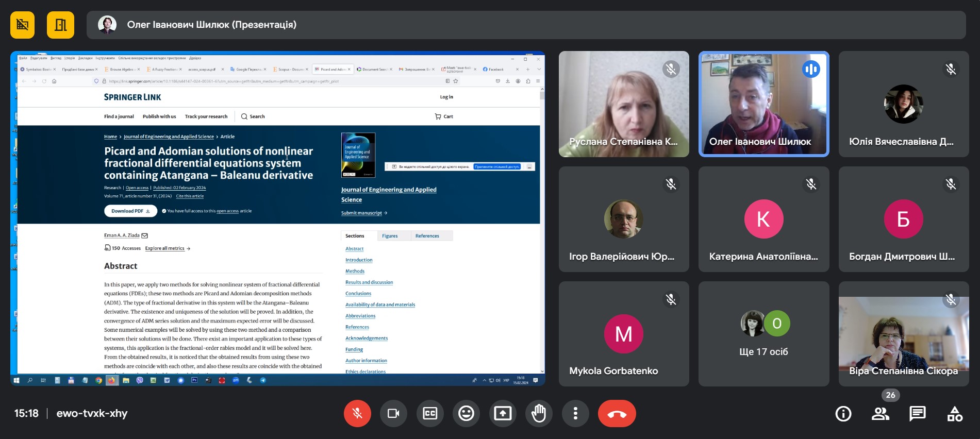Click the present now screen-share button
The image size is (980, 439).
pos(503,413)
